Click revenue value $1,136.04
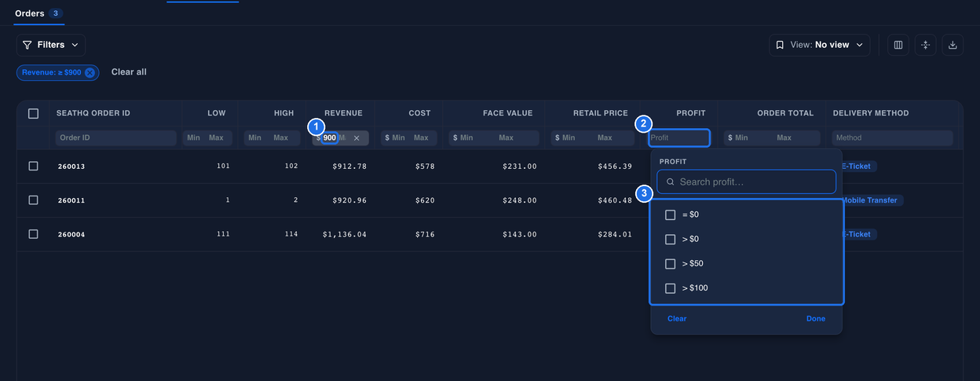This screenshot has height=381, width=980. point(345,234)
